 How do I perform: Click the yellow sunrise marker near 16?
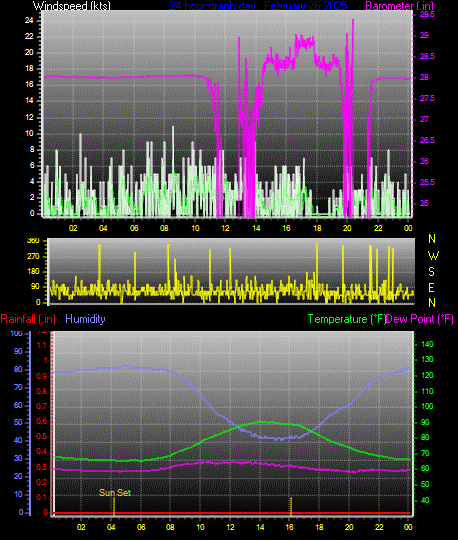click(291, 506)
